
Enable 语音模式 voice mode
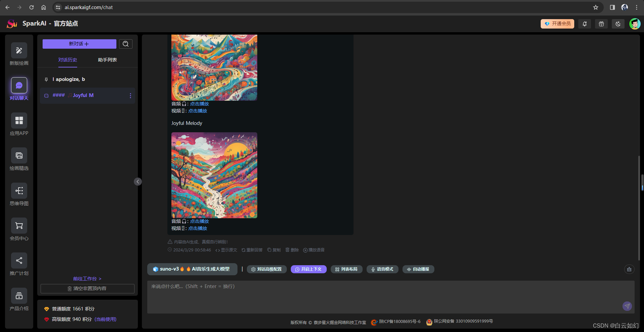(382, 269)
